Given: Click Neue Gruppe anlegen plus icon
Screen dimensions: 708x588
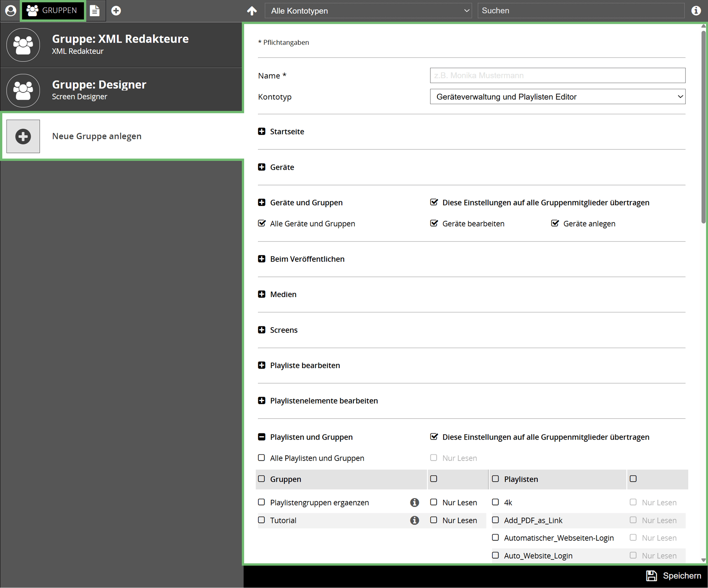Looking at the screenshot, I should pyautogui.click(x=23, y=136).
